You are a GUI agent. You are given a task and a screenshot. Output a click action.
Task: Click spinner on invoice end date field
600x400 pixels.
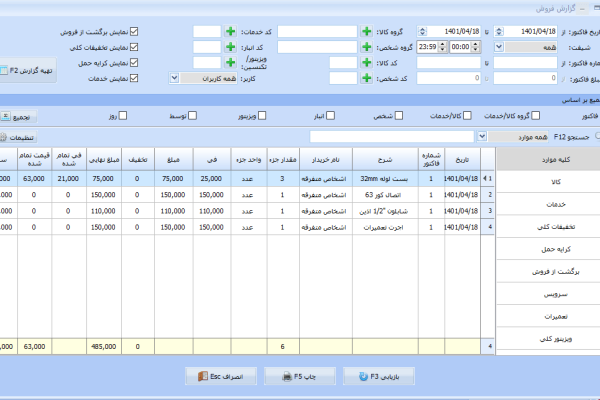click(422, 31)
